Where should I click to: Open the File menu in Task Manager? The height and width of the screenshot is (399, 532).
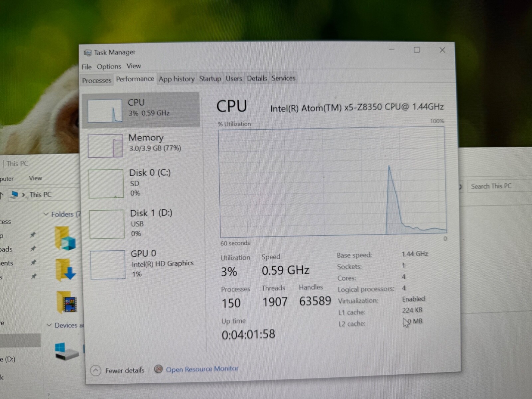pos(86,67)
